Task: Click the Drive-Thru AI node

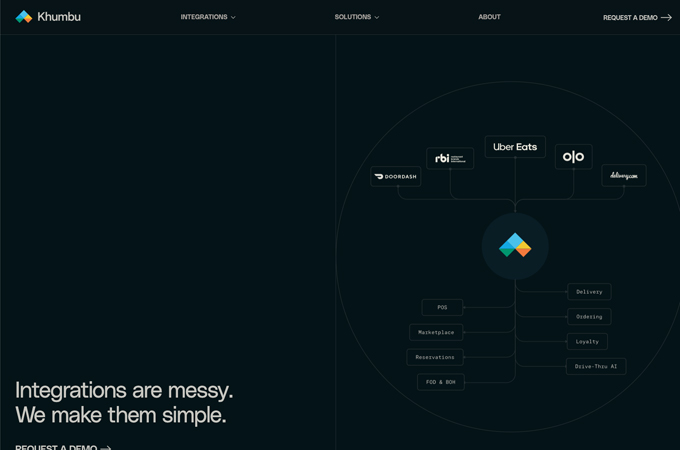Action: point(596,366)
